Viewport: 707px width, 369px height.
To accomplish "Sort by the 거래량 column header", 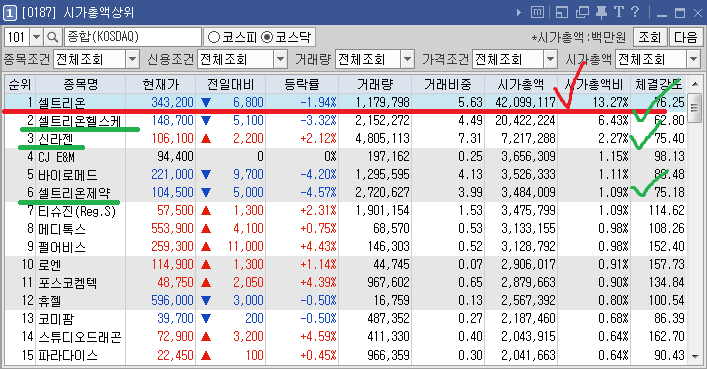I will 375,84.
